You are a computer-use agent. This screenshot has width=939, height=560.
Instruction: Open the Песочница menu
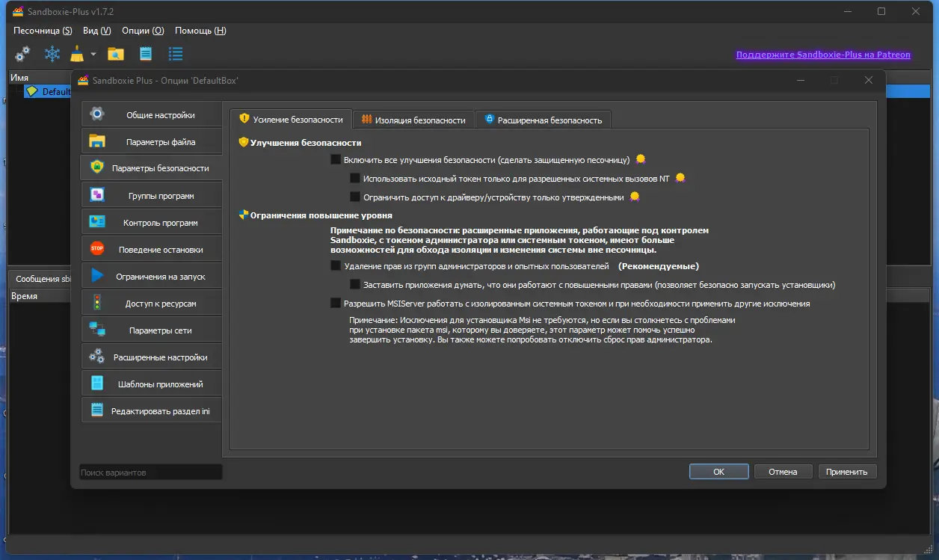(x=43, y=31)
